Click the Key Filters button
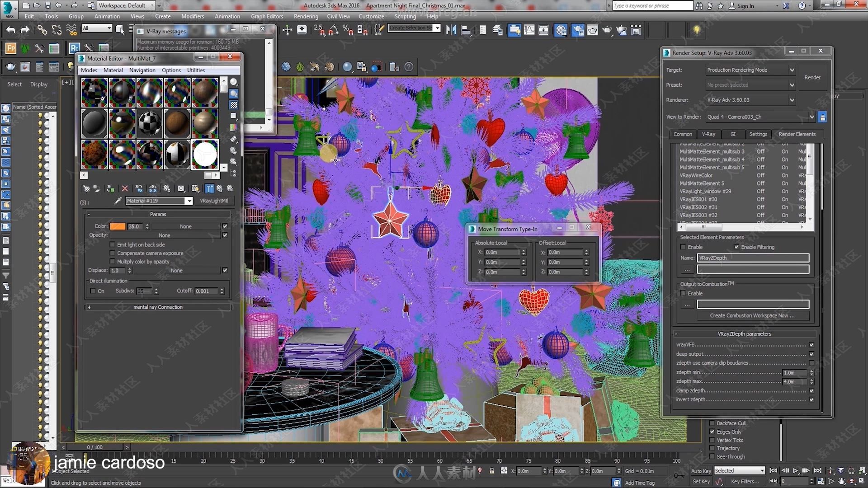 (x=745, y=482)
